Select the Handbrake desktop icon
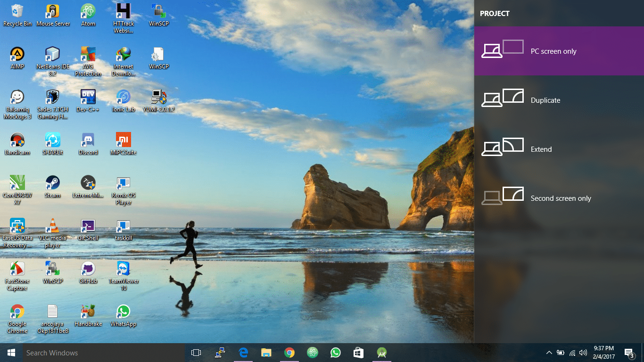Image resolution: width=644 pixels, height=362 pixels. tap(88, 315)
